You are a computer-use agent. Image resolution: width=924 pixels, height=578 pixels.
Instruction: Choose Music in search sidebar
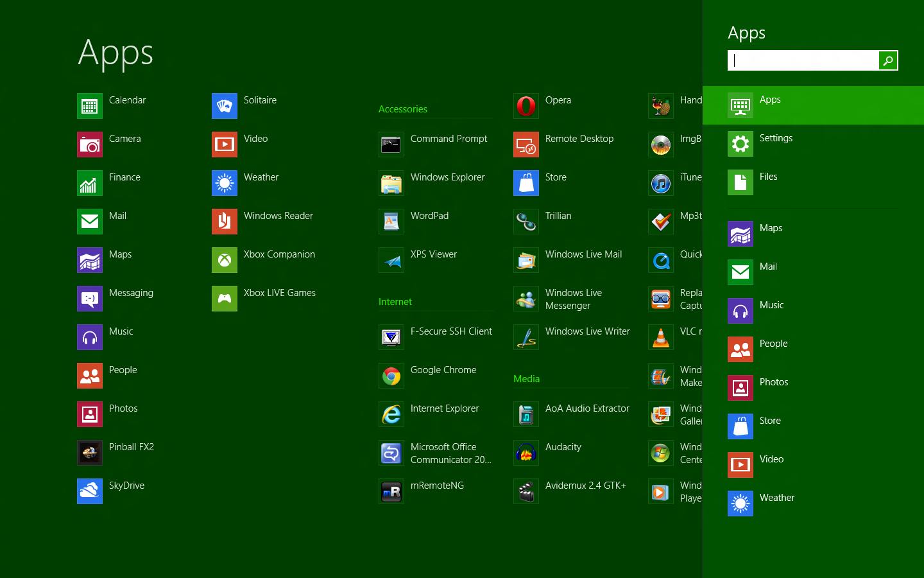click(x=813, y=311)
